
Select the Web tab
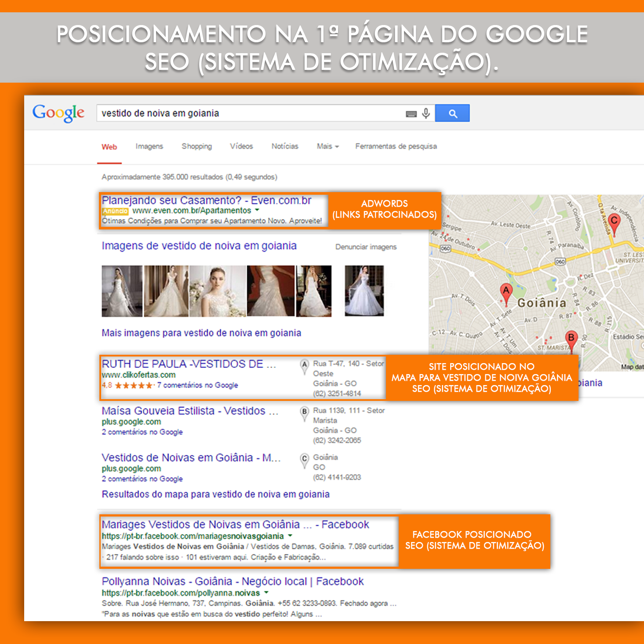[x=109, y=147]
